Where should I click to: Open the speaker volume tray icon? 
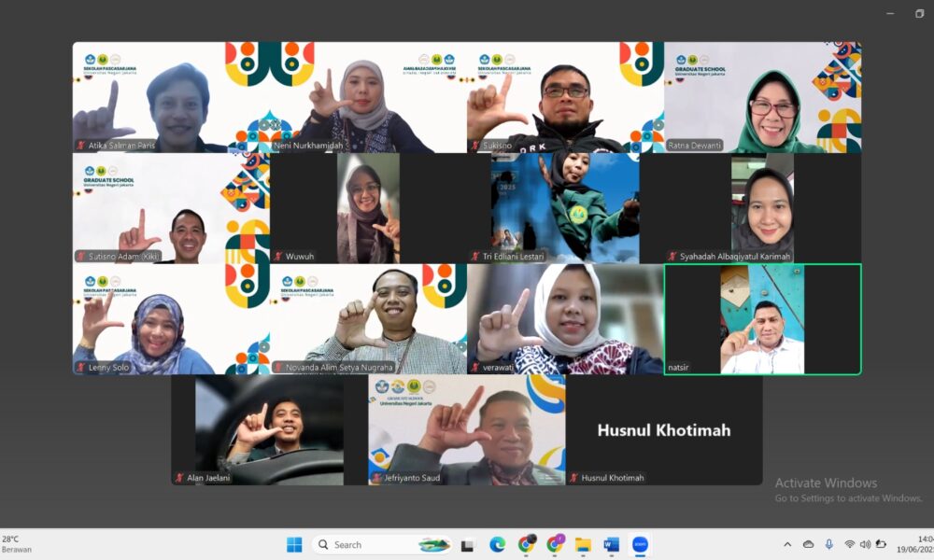(865, 544)
